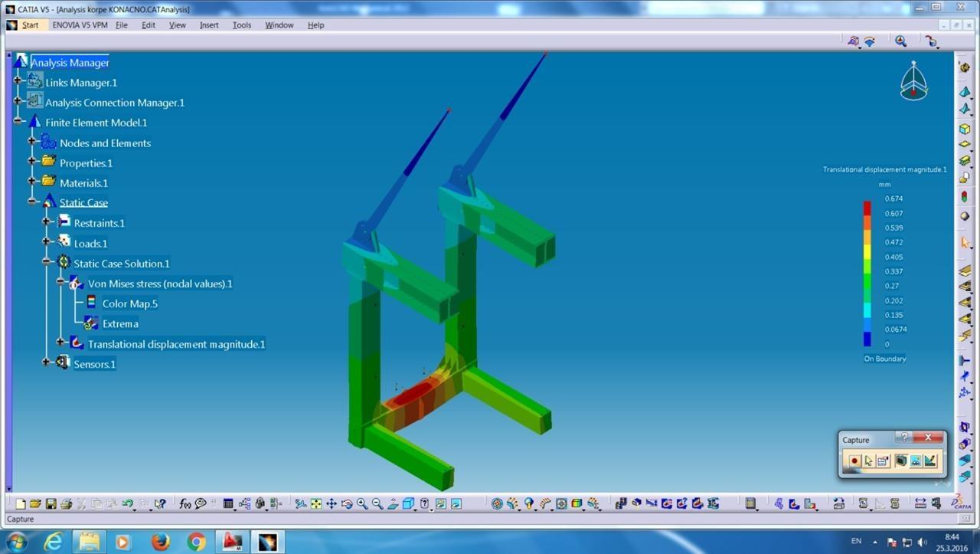The image size is (980, 554).
Task: Click the Open file folder icon
Action: (35, 503)
